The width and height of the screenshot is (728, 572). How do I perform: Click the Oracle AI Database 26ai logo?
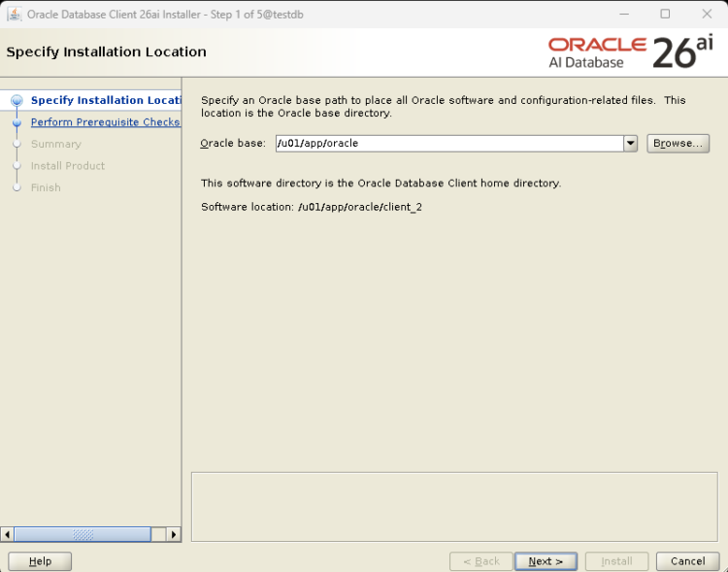[630, 52]
